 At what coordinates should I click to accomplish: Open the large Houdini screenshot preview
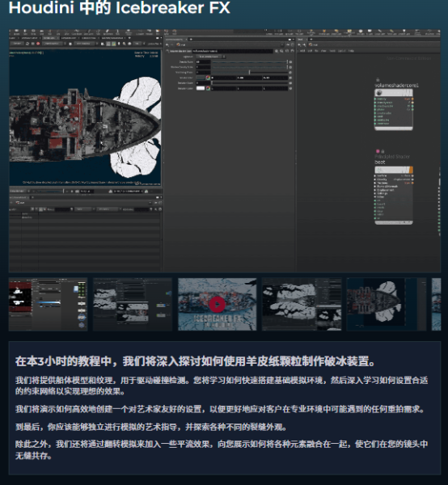(x=225, y=150)
